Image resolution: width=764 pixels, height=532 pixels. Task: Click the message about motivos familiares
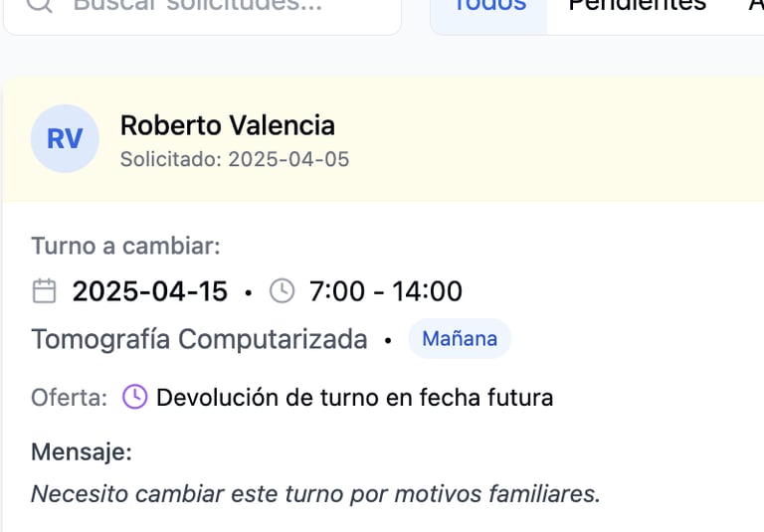coord(315,493)
